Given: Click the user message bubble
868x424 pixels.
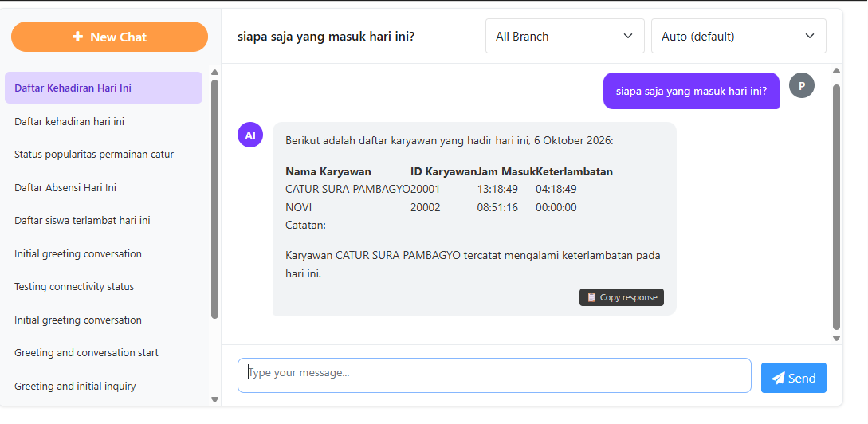Looking at the screenshot, I should point(691,91).
